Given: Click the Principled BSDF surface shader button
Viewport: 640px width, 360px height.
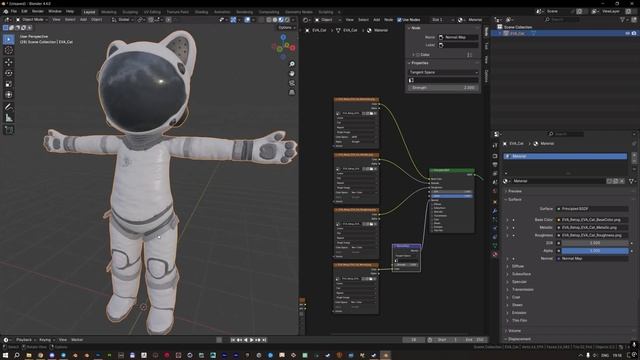Looking at the screenshot, I should coord(591,209).
